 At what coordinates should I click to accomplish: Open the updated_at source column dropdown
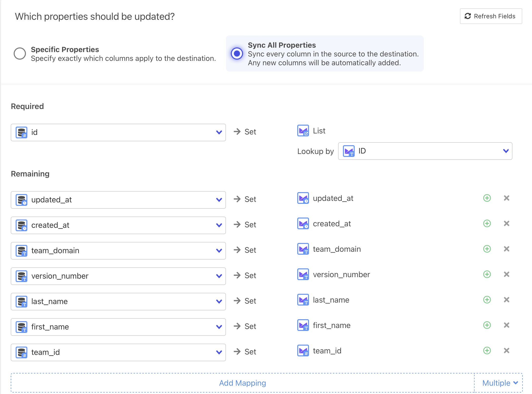(118, 200)
